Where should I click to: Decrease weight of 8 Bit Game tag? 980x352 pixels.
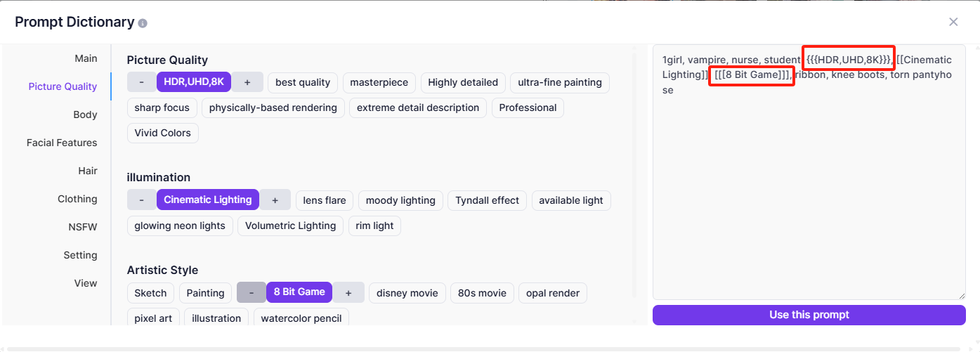click(x=251, y=292)
